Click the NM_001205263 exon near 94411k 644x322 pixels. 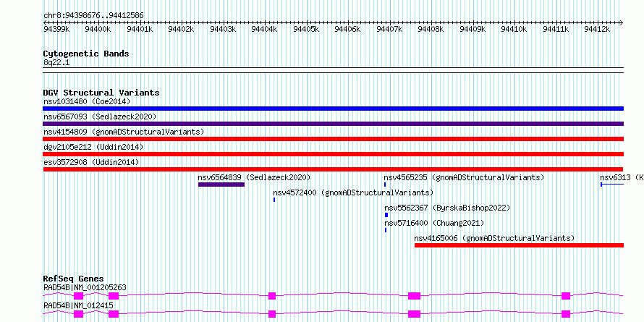(566, 296)
